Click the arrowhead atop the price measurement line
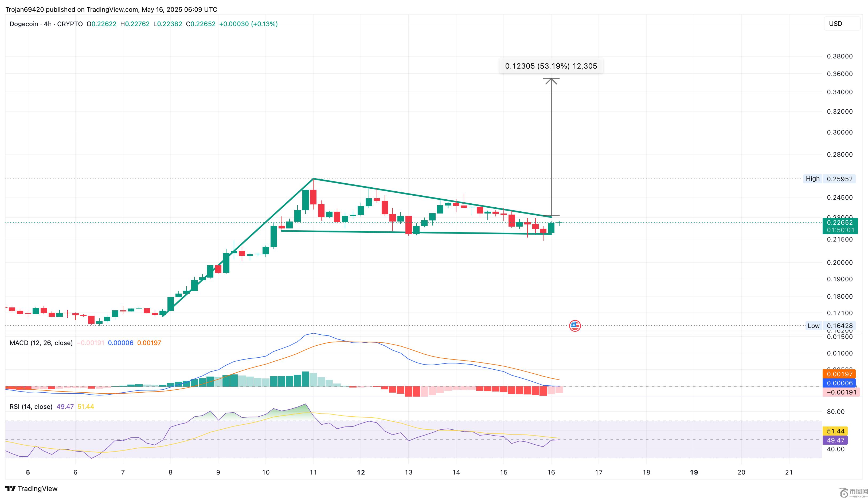The width and height of the screenshot is (868, 498). point(551,81)
